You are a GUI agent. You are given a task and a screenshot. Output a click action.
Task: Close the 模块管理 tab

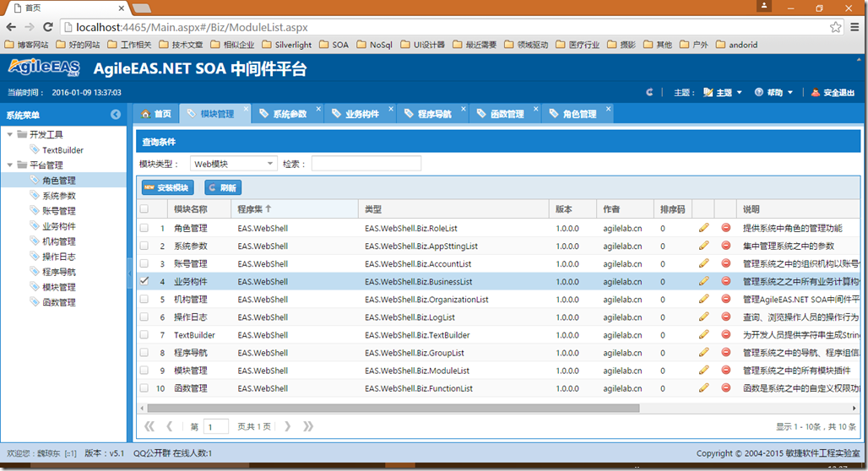point(246,109)
